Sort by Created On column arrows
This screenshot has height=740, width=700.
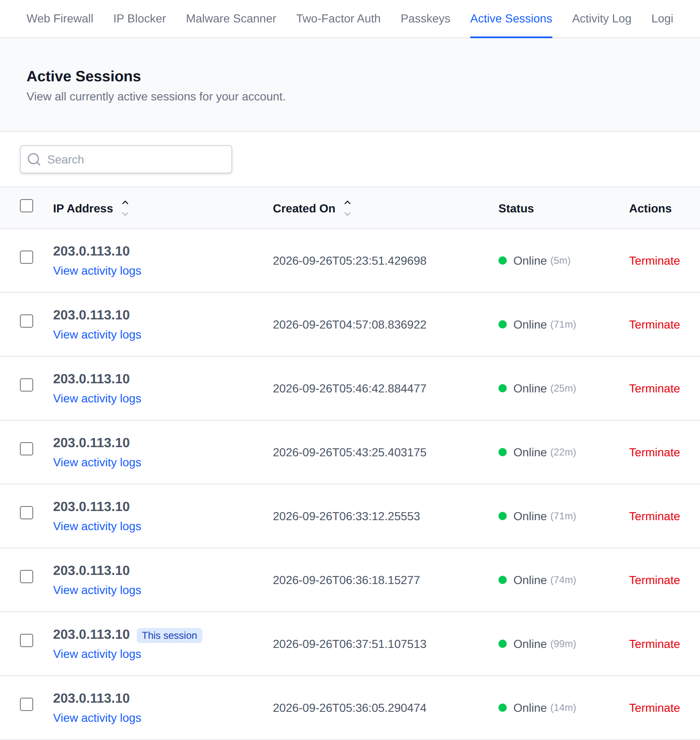(348, 208)
